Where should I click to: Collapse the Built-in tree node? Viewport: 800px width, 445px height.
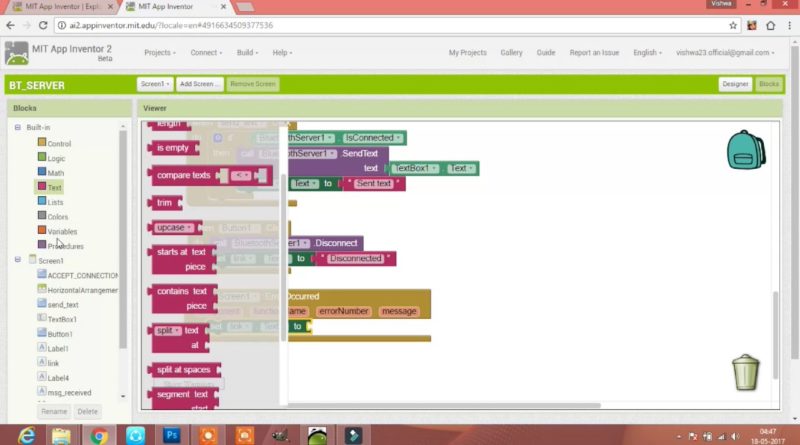[18, 127]
